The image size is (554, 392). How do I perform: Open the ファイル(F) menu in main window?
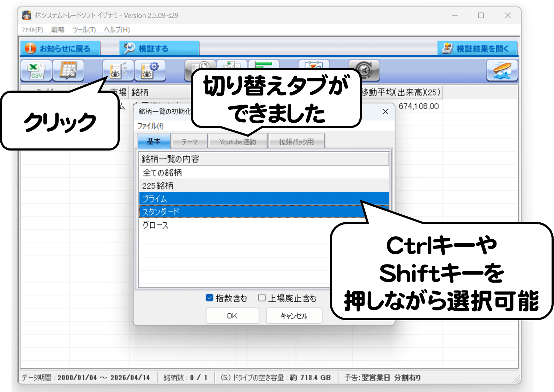(x=32, y=30)
